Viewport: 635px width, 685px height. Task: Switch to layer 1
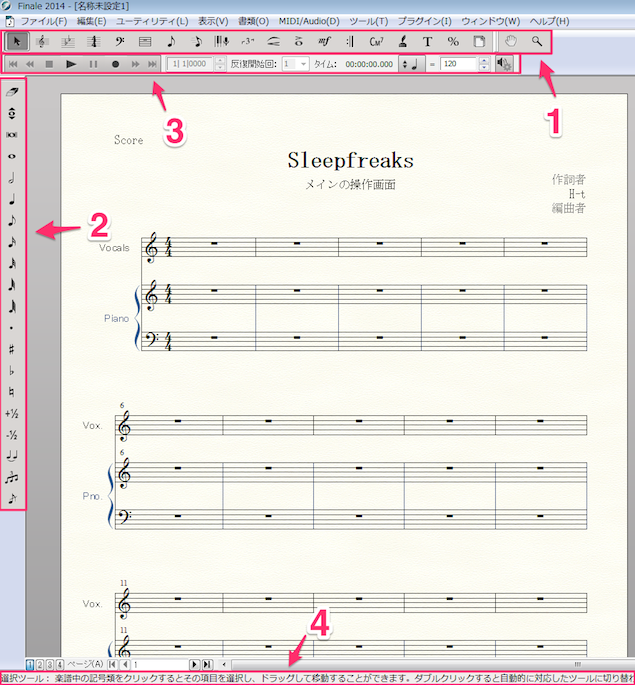coord(30,665)
